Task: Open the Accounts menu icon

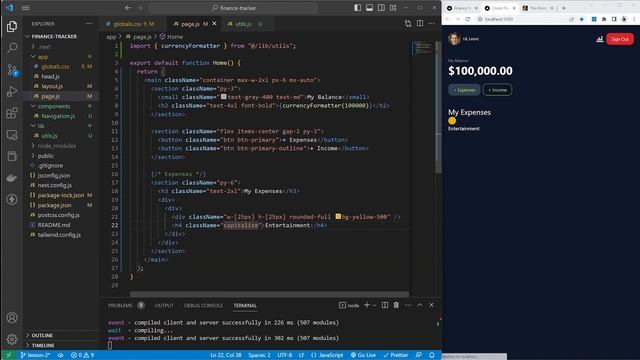Action: (x=12, y=318)
